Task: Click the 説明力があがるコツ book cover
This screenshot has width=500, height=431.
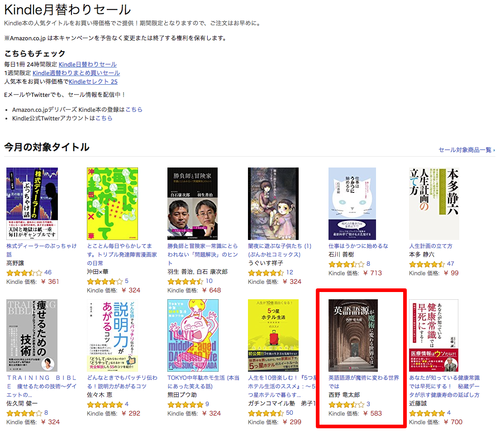Action: [112, 335]
